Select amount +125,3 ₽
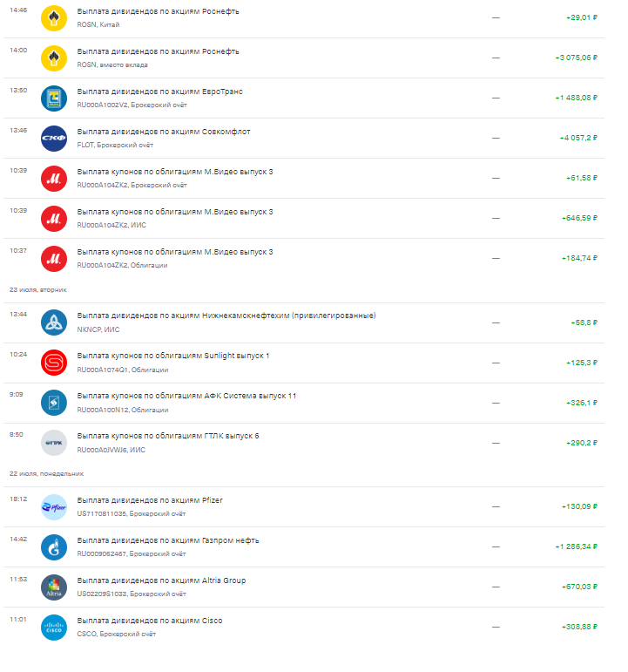 coord(582,363)
